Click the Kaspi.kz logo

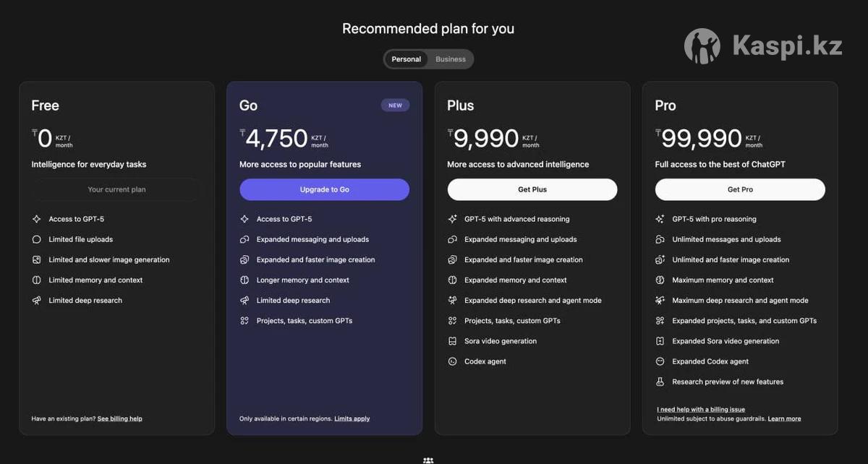point(763,46)
